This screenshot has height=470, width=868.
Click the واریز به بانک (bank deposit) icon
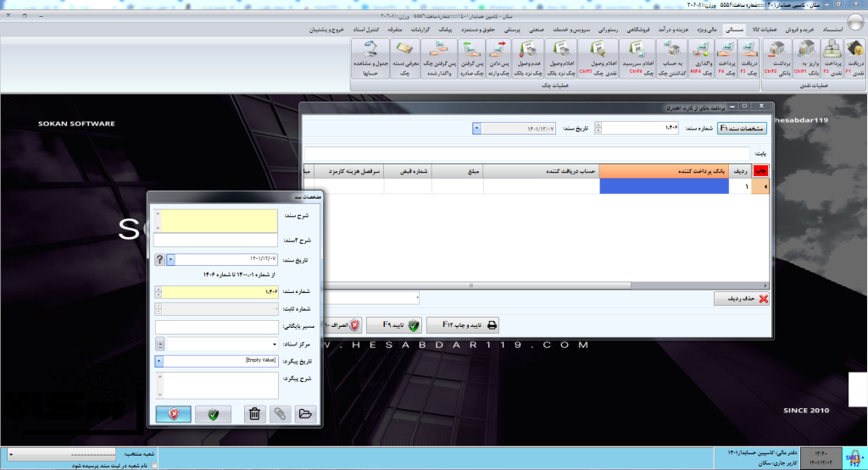807,59
